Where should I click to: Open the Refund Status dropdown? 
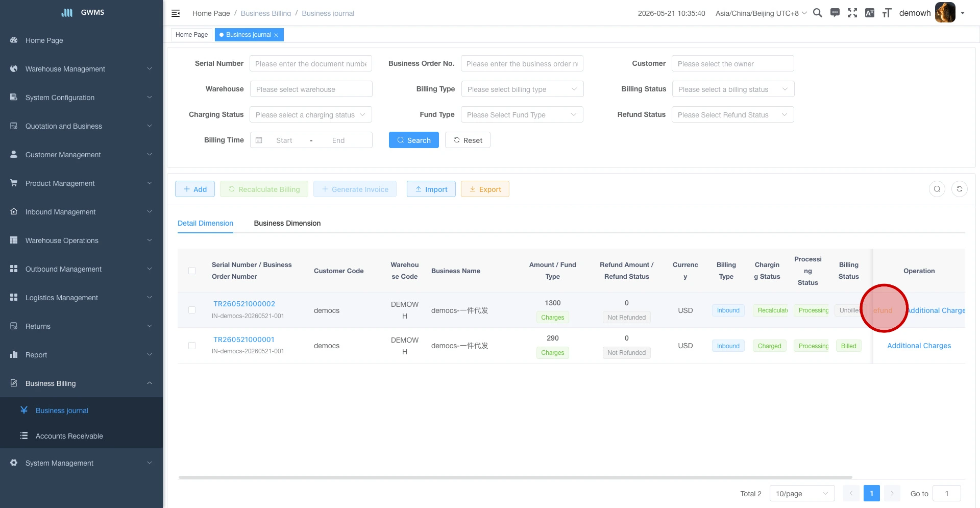pos(732,114)
